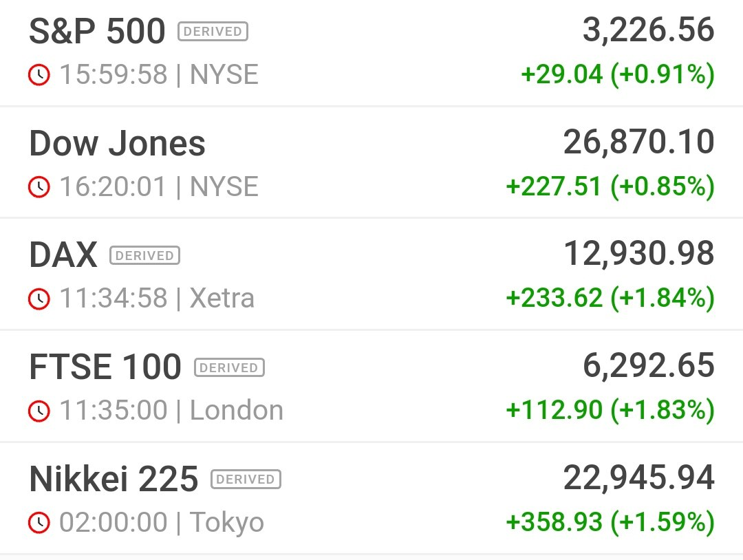This screenshot has width=743, height=560.
Task: Open the FTSE 100 index title
Action: (105, 367)
